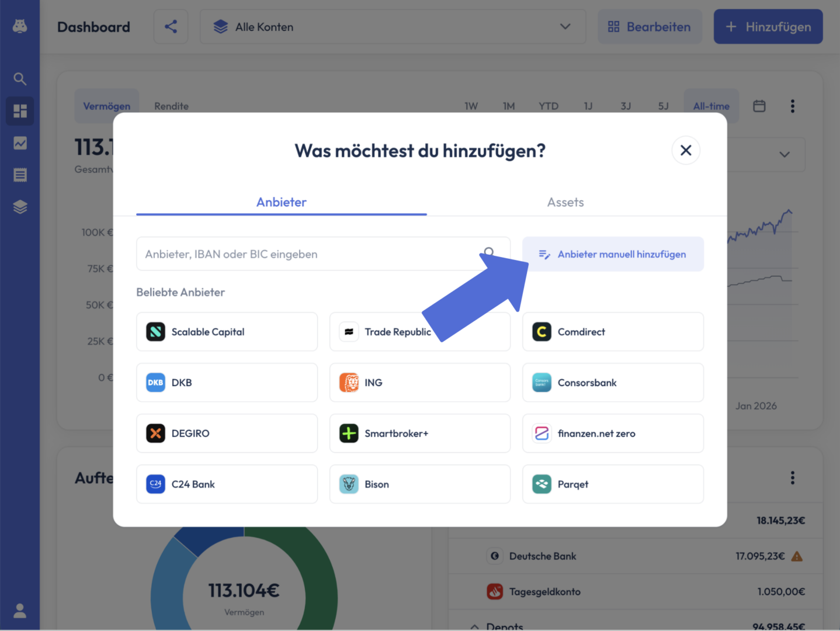Screen dimensions: 840x631
Task: Open the chart analysis icon in sidebar
Action: point(20,143)
